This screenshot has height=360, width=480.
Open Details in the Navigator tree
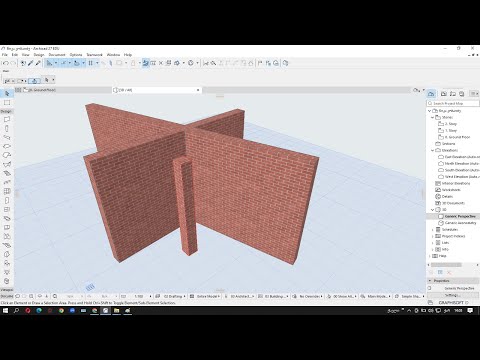(447, 196)
